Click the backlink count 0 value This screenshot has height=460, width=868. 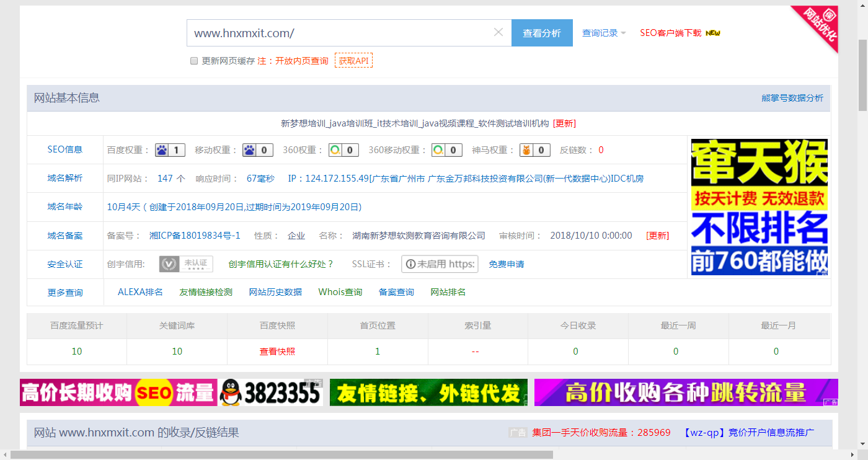click(x=601, y=150)
